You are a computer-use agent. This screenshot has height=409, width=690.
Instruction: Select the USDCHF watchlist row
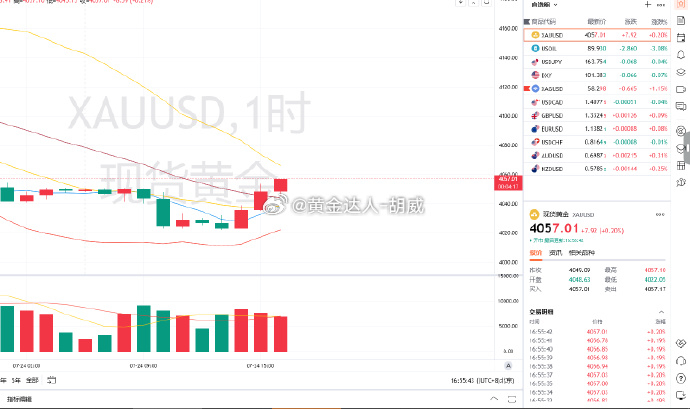click(x=597, y=142)
